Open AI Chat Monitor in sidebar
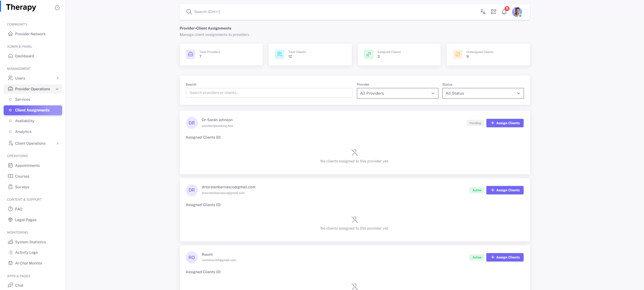 (33, 263)
